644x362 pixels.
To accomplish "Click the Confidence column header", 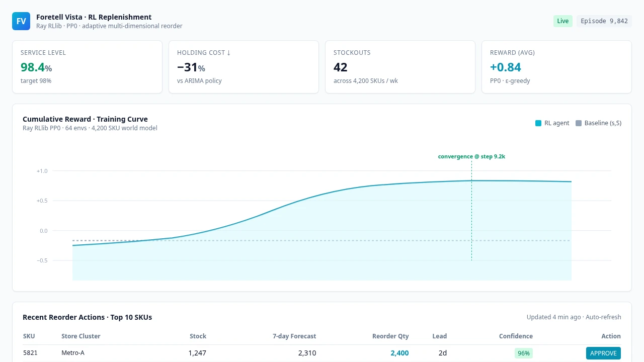I will 516,336.
